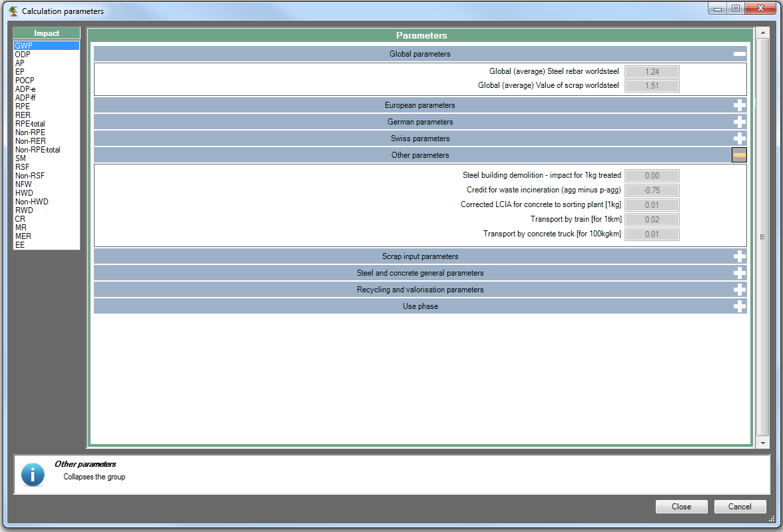
Task: Select ODP impact indicator
Action: pos(47,55)
